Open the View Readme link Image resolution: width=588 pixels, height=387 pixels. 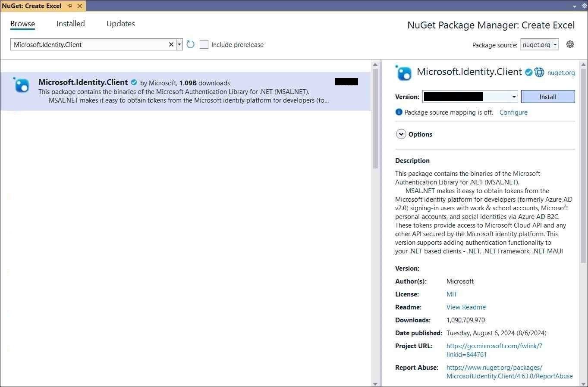click(x=466, y=307)
